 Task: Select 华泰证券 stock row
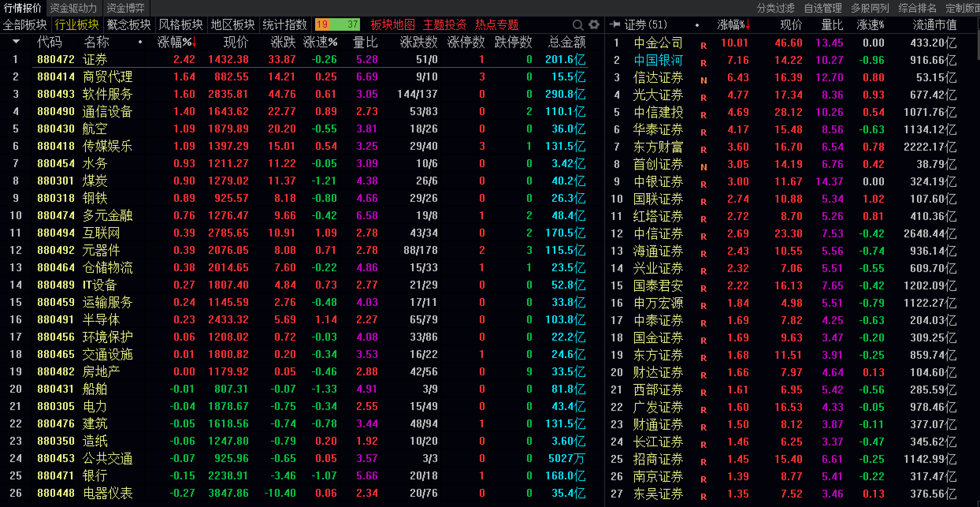pos(792,129)
